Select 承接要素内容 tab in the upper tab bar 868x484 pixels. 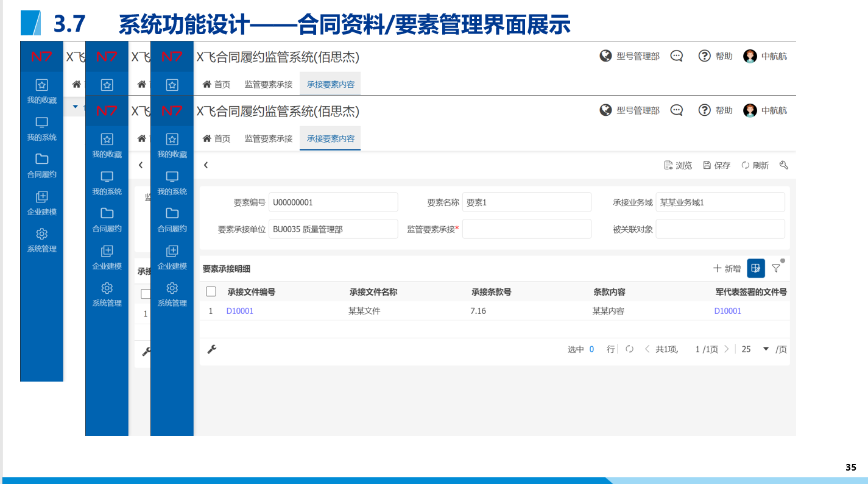click(x=330, y=84)
